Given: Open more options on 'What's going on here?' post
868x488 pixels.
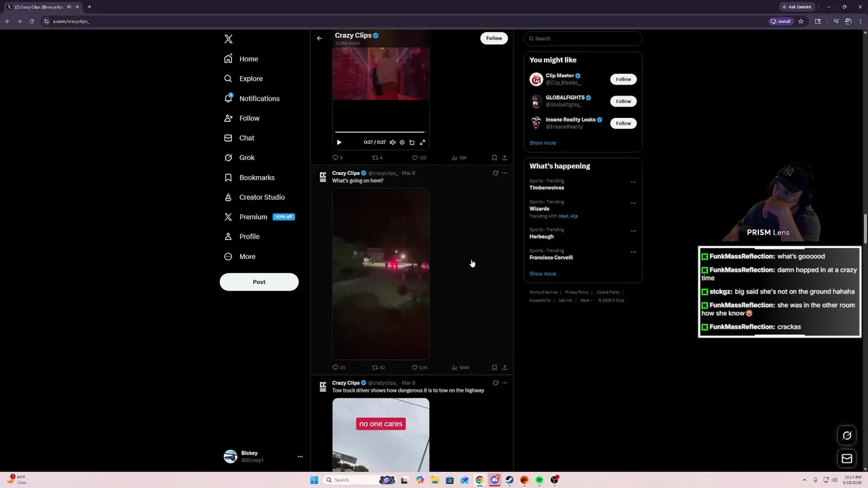Looking at the screenshot, I should (504, 173).
